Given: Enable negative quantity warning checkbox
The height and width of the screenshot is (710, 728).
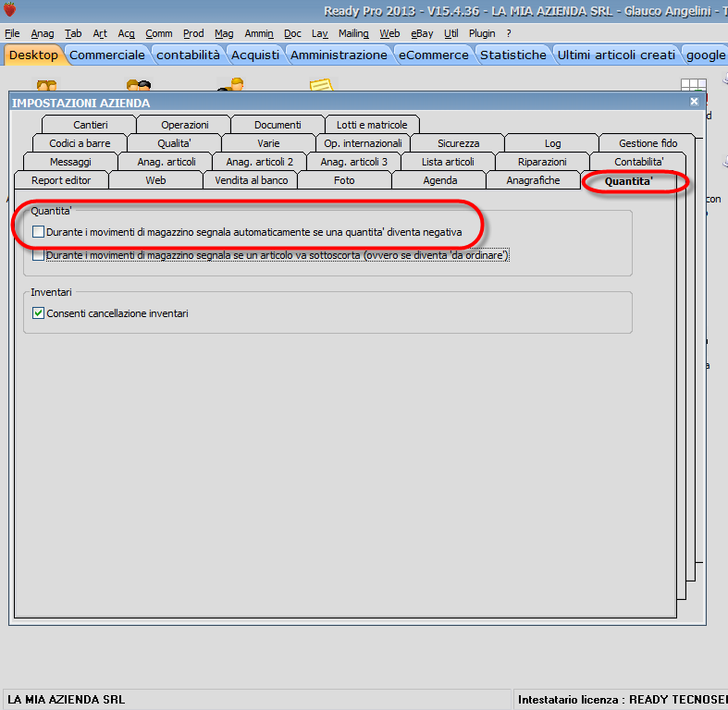Looking at the screenshot, I should click(38, 231).
